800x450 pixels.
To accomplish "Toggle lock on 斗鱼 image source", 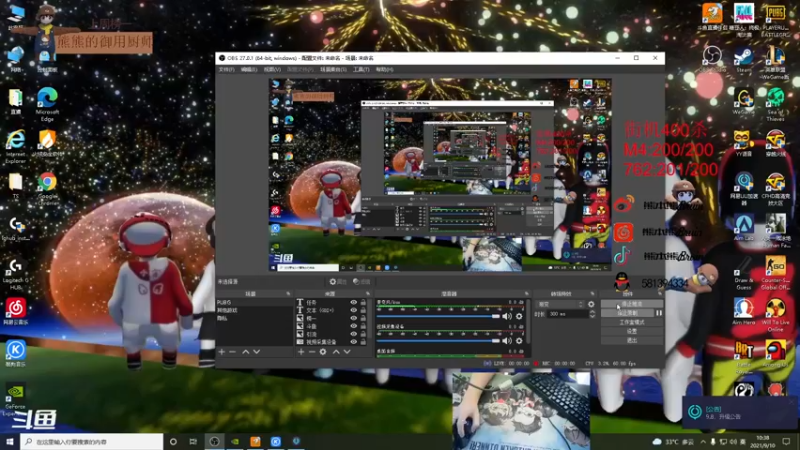I will pos(363,326).
